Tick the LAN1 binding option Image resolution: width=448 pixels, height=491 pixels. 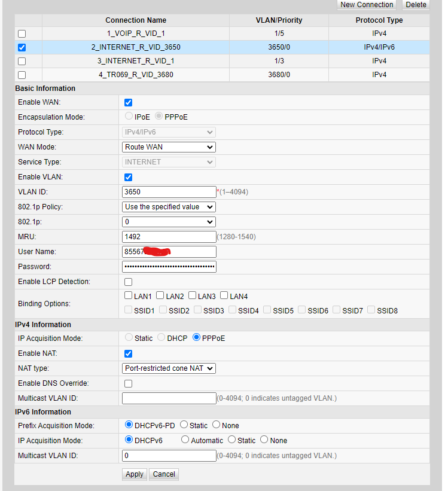(129, 295)
